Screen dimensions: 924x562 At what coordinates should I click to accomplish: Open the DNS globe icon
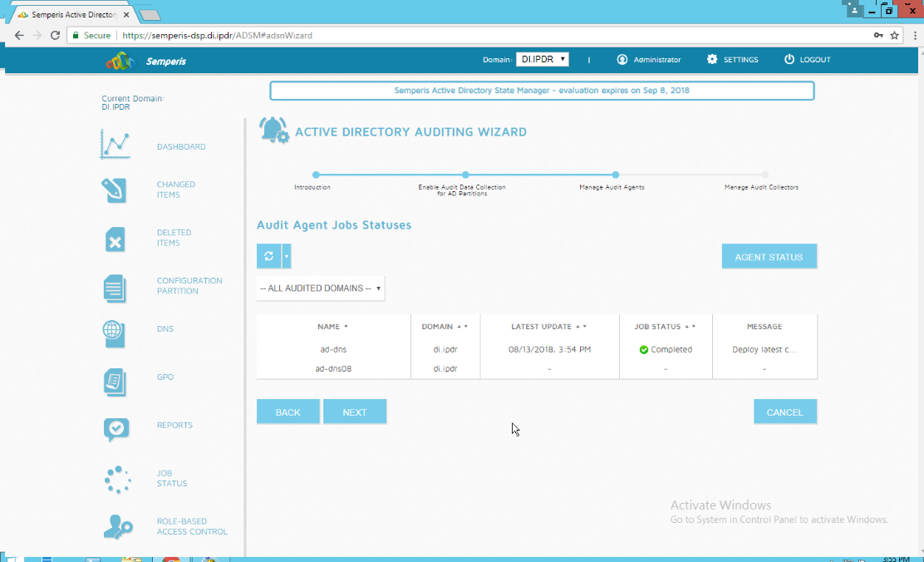pyautogui.click(x=114, y=333)
